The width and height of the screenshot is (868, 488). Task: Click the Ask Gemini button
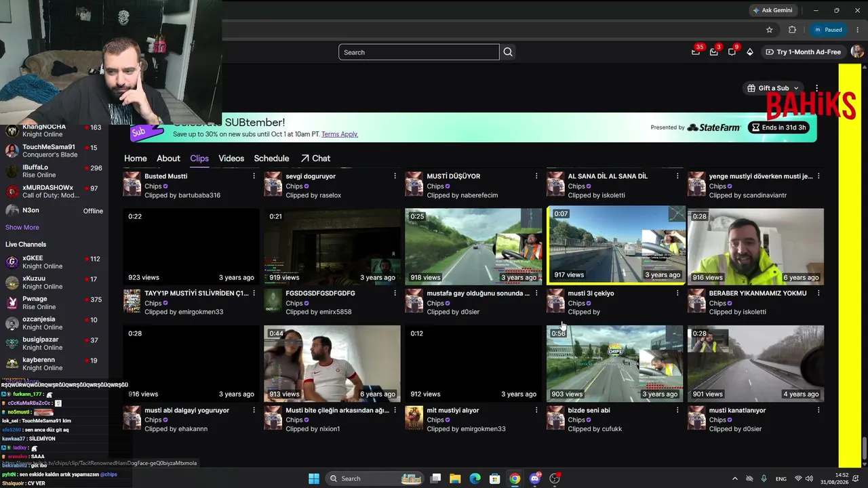pos(772,10)
